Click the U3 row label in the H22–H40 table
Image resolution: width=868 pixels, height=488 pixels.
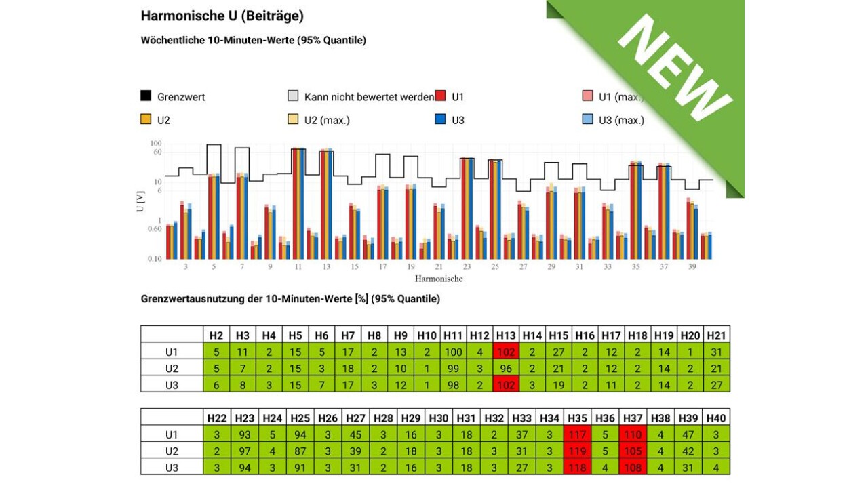[x=172, y=467]
